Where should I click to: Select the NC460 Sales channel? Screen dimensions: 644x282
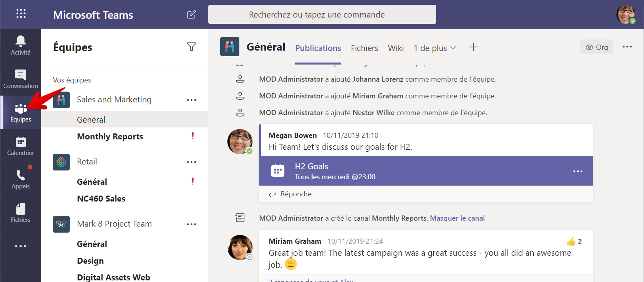101,199
